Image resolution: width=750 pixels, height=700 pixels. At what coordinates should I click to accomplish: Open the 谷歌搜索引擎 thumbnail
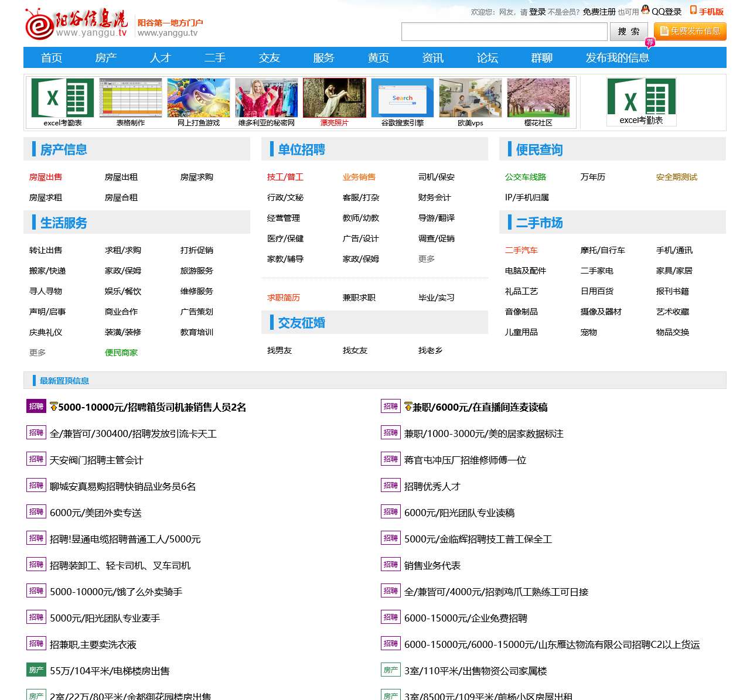[402, 97]
